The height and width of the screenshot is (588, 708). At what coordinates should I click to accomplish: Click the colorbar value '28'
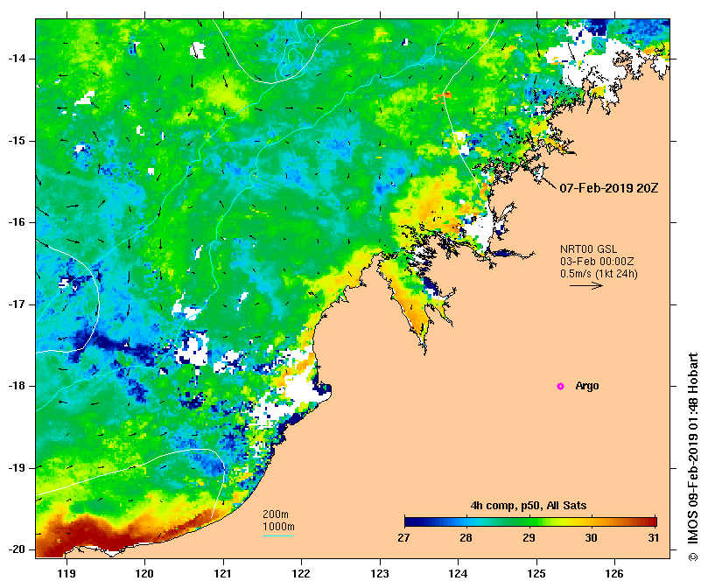pyautogui.click(x=466, y=538)
